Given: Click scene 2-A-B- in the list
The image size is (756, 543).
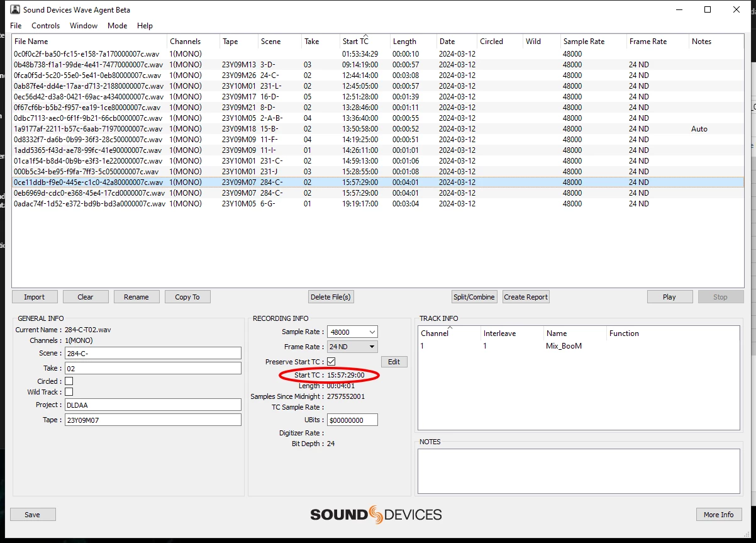Looking at the screenshot, I should (x=272, y=118).
